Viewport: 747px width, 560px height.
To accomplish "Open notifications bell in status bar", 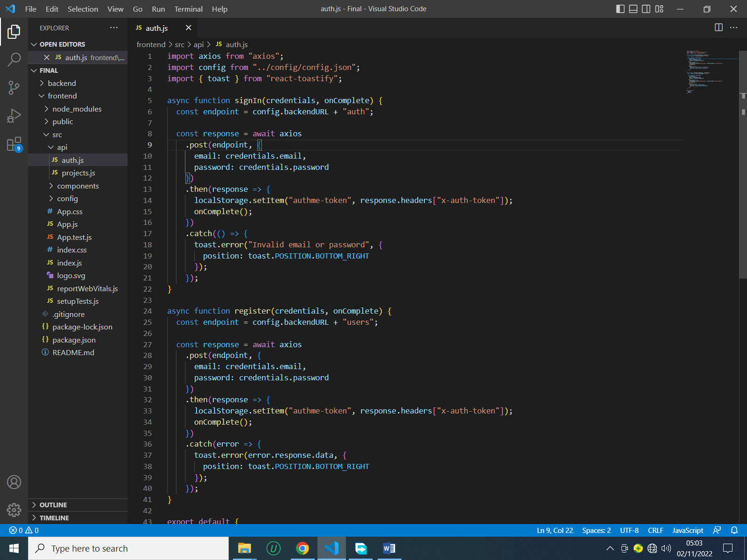I will point(734,530).
